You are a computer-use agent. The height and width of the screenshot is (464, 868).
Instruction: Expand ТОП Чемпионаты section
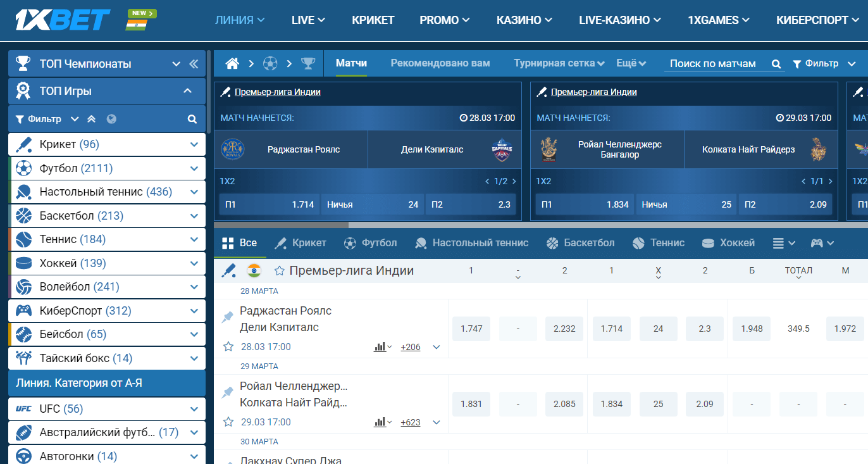177,64
